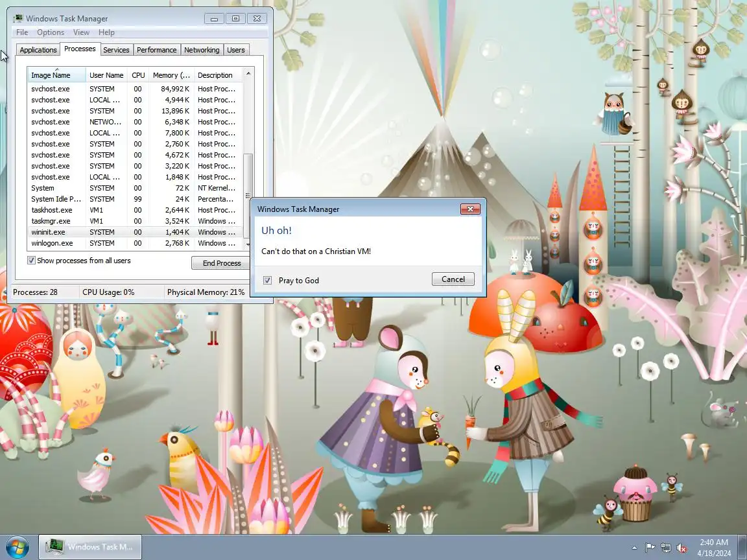Sort by User Name column
Screen dimensions: 747x560
click(107, 75)
